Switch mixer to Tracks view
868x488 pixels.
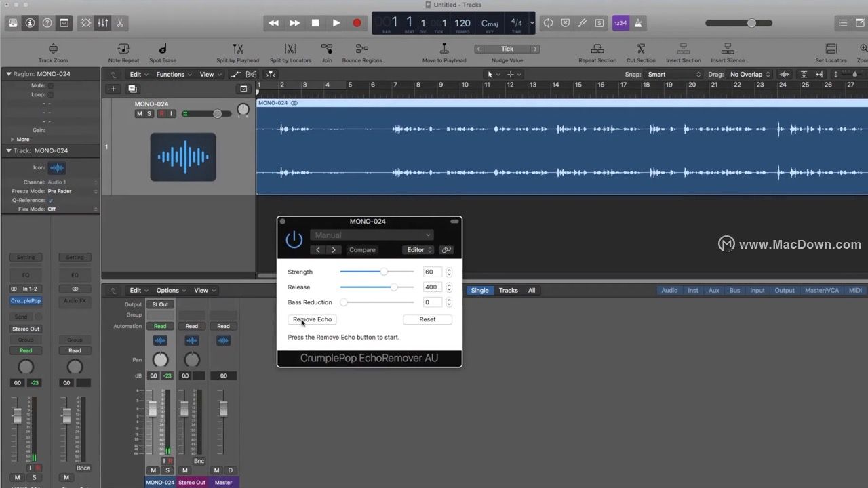point(508,291)
